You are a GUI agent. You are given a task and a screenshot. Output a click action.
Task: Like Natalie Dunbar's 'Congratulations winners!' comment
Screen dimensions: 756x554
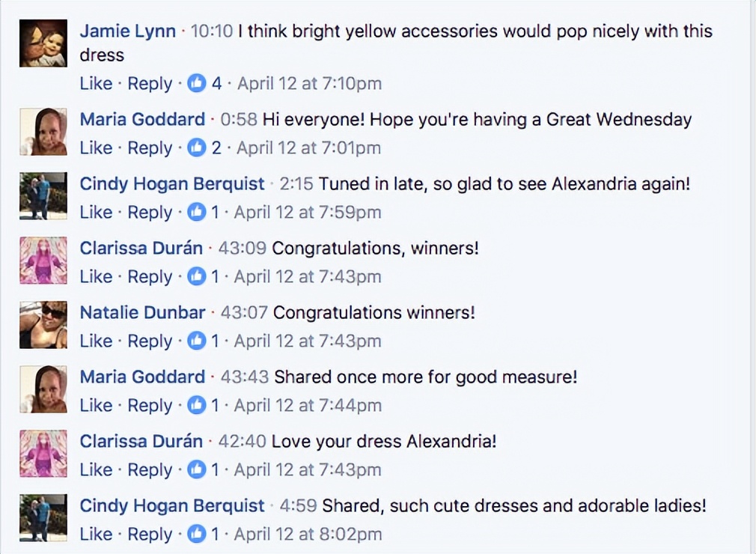[x=96, y=341]
